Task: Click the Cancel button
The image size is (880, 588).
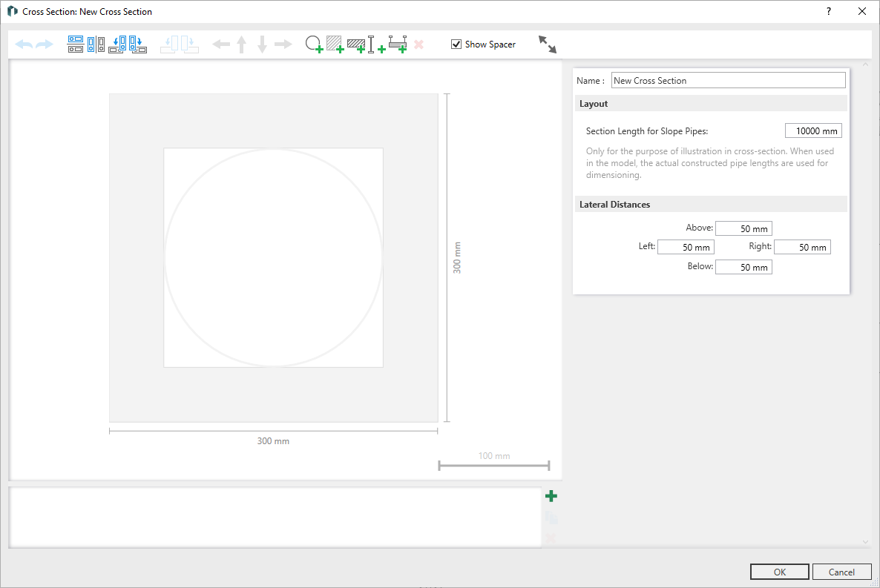Action: (x=841, y=572)
